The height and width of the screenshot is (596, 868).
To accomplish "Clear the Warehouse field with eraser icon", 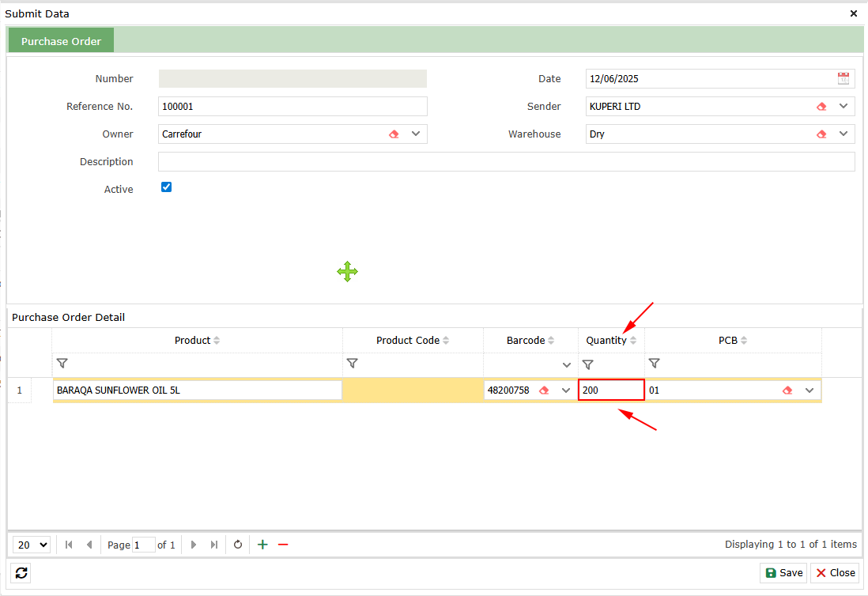I will pyautogui.click(x=821, y=134).
